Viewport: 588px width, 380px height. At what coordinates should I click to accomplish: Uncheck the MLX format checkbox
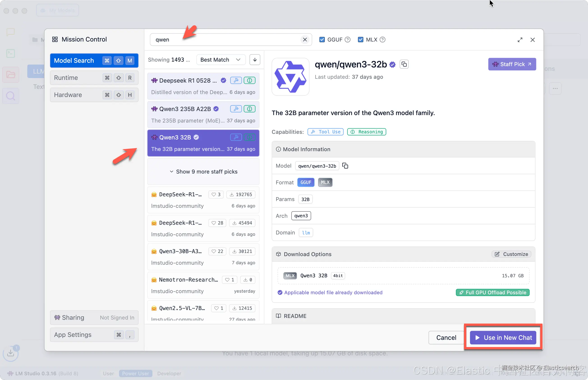(361, 39)
